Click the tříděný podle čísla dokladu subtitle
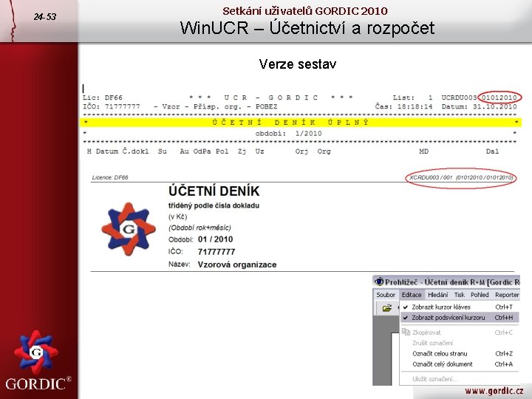The image size is (532, 399). (214, 205)
